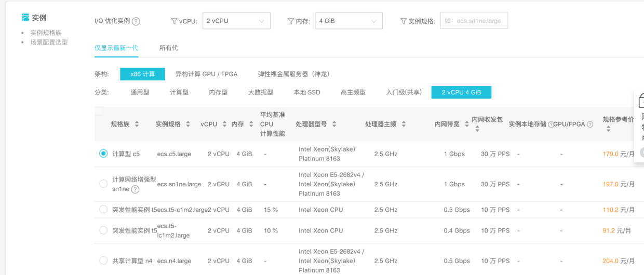Choose the 入门级(共享) category
Image resolution: width=644 pixels, height=275 pixels.
click(404, 92)
